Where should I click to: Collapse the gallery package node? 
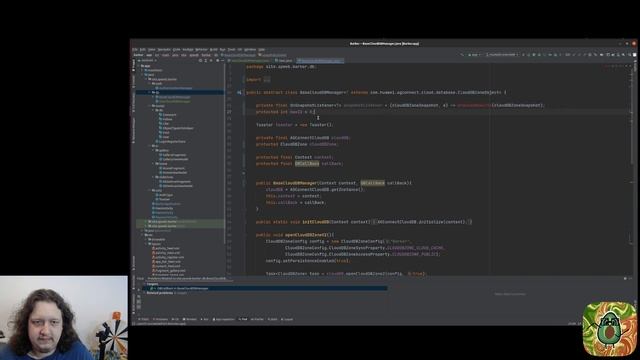point(153,150)
